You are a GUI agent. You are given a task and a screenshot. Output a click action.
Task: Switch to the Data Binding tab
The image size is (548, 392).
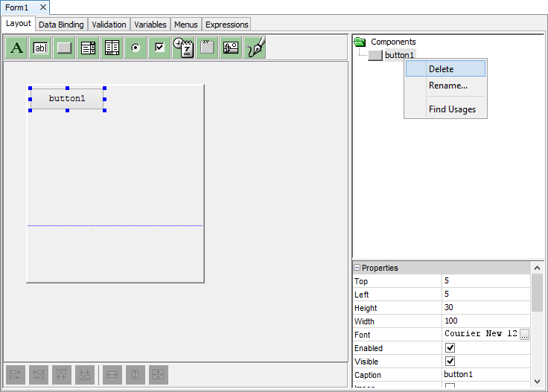tap(61, 25)
